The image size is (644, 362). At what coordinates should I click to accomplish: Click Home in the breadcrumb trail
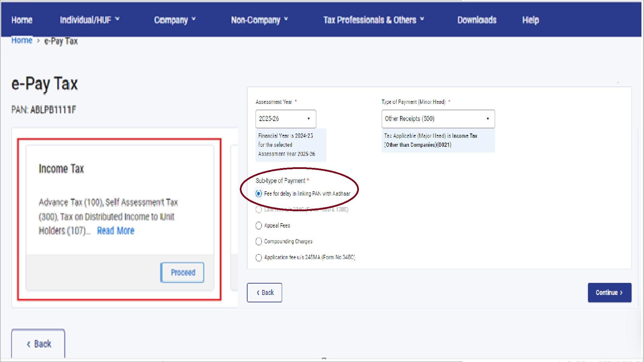click(x=21, y=40)
